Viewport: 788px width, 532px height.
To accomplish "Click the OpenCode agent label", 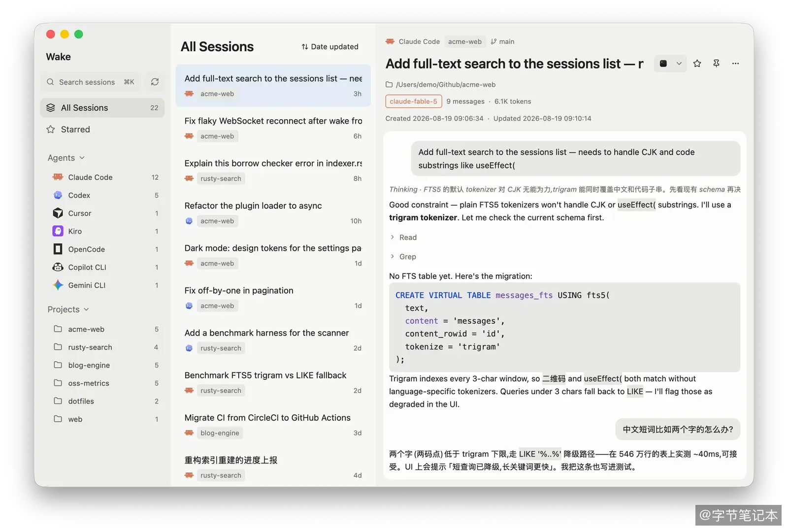I will point(87,249).
